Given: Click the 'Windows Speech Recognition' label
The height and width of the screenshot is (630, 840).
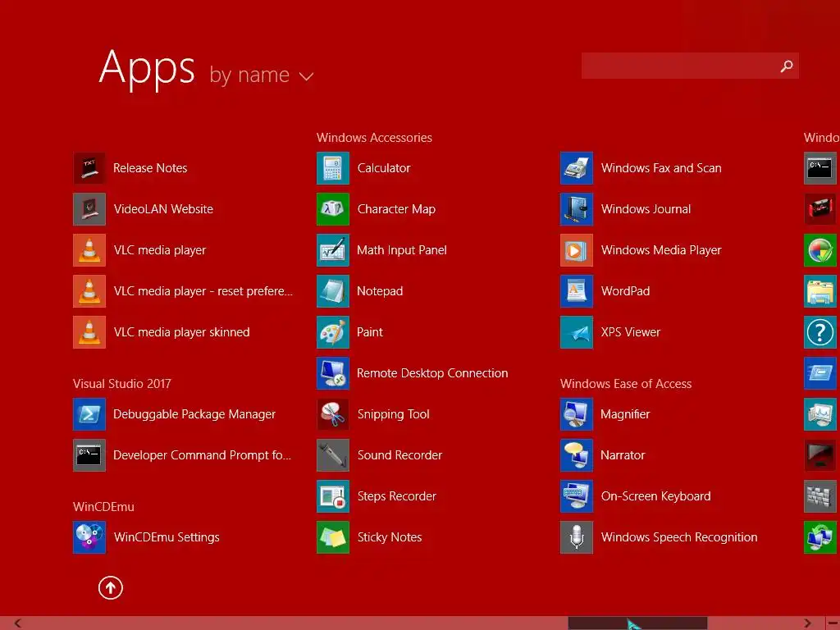Looking at the screenshot, I should point(679,537).
